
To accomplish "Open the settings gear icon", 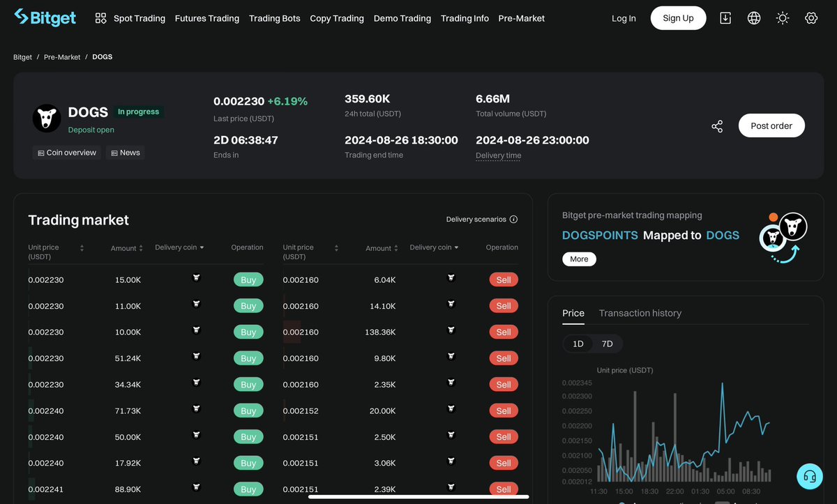I will coord(811,18).
